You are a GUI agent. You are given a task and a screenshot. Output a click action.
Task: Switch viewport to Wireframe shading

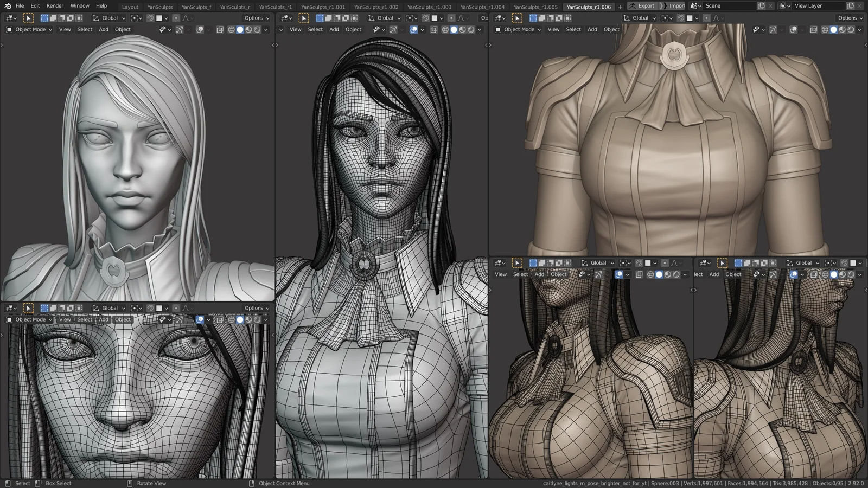230,29
